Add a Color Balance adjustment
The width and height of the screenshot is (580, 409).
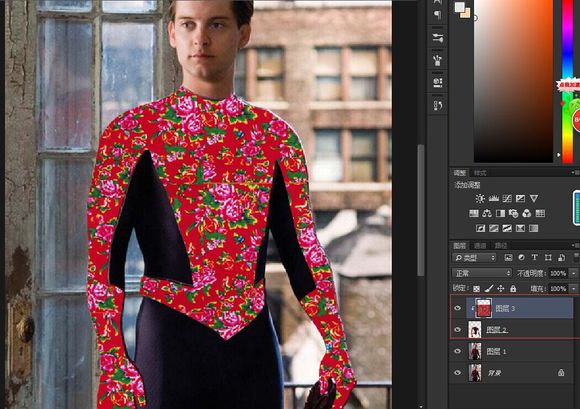click(487, 213)
